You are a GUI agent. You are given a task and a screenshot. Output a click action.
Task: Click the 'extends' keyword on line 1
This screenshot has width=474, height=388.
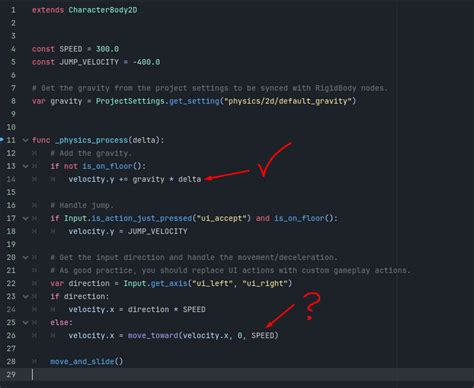pos(48,10)
